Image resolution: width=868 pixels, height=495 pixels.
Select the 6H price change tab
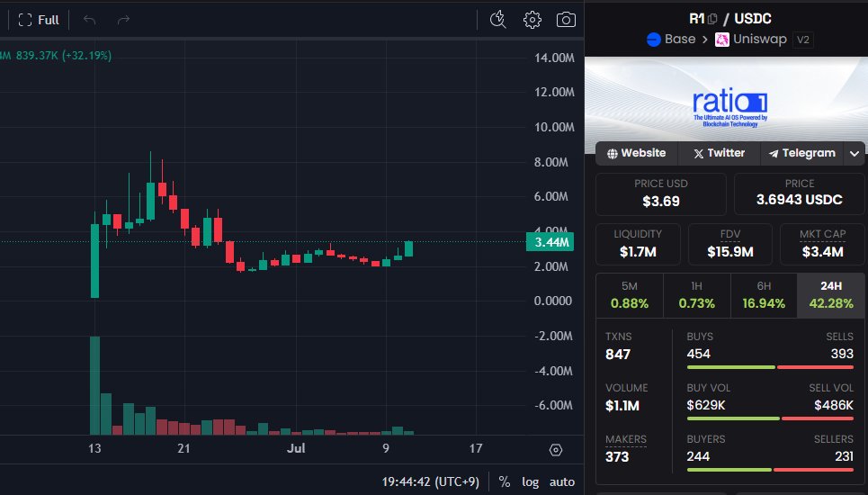pyautogui.click(x=764, y=295)
